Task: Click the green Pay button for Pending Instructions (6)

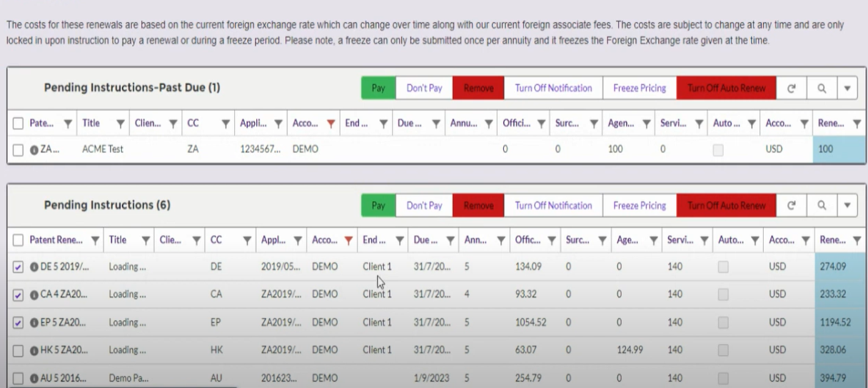Action: click(x=378, y=206)
